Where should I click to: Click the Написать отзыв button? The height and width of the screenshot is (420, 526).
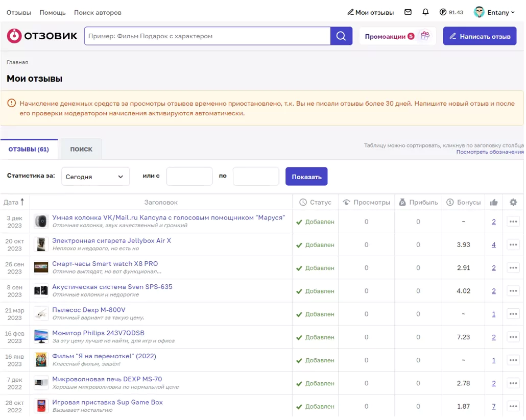[x=480, y=36]
